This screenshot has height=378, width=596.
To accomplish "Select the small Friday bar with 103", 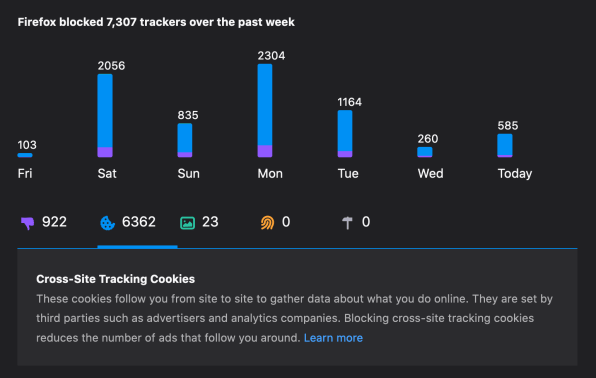I will point(25,155).
